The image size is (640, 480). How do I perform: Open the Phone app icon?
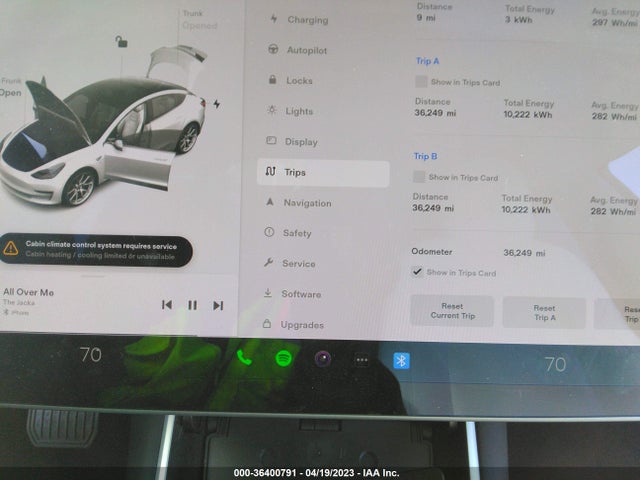point(244,358)
